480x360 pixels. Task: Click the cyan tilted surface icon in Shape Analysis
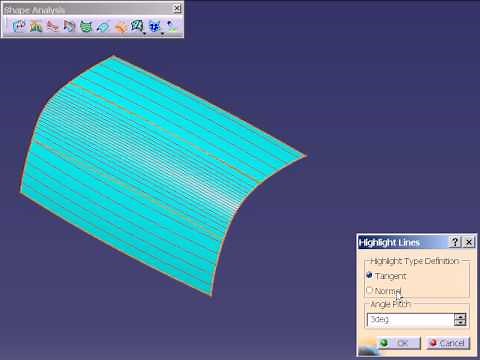tap(103, 26)
